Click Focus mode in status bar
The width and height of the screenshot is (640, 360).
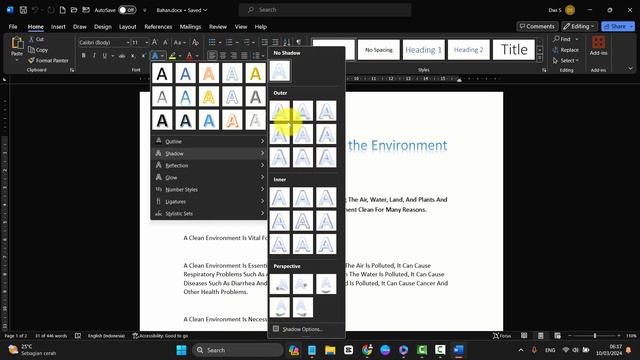tap(502, 336)
